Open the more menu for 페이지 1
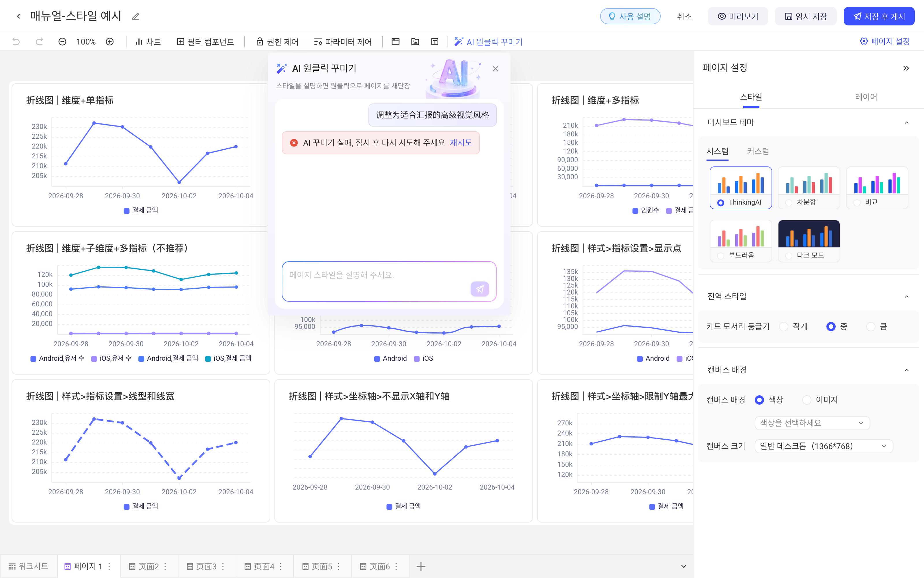 (109, 566)
